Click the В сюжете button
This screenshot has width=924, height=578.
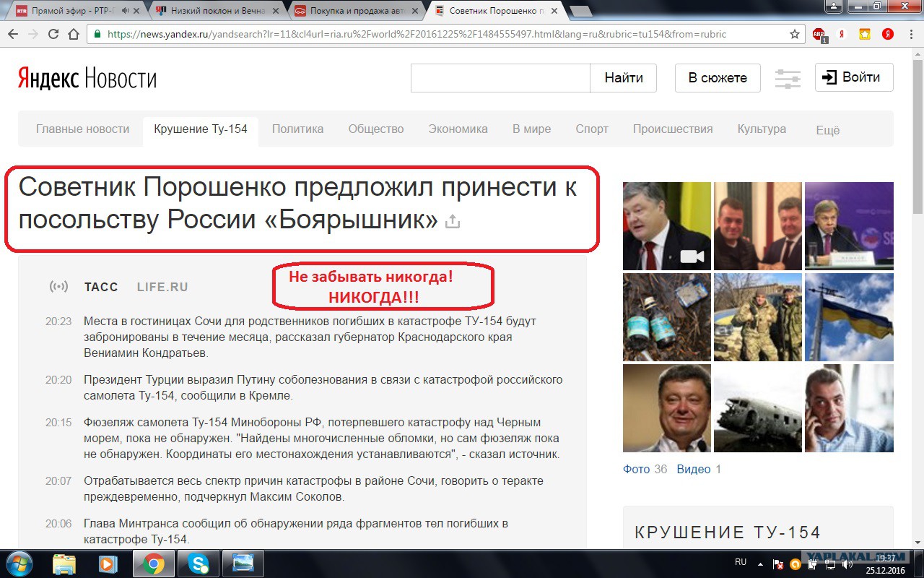click(x=718, y=78)
